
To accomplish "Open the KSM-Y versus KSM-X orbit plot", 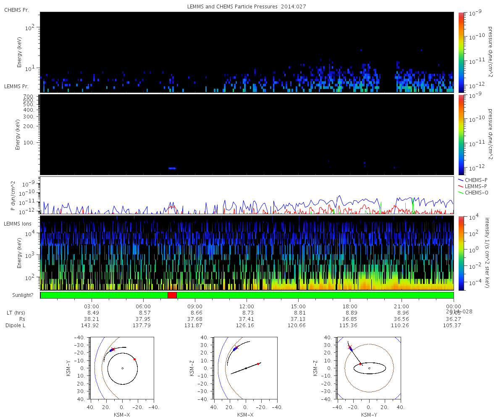I will (122, 368).
